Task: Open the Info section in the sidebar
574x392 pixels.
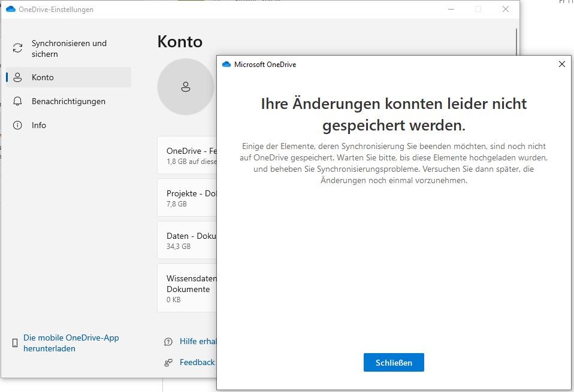Action: coord(68,125)
